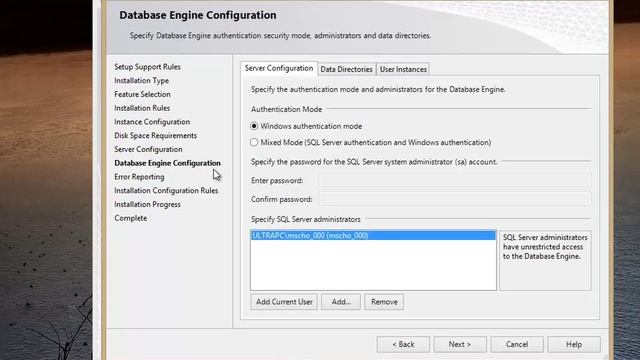Cancel the setup wizard

(x=517, y=344)
